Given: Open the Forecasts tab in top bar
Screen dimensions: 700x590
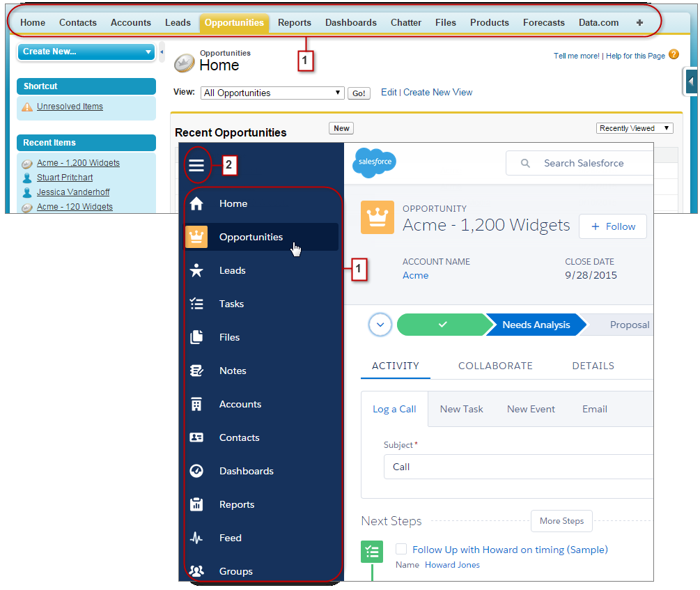Looking at the screenshot, I should [x=544, y=23].
